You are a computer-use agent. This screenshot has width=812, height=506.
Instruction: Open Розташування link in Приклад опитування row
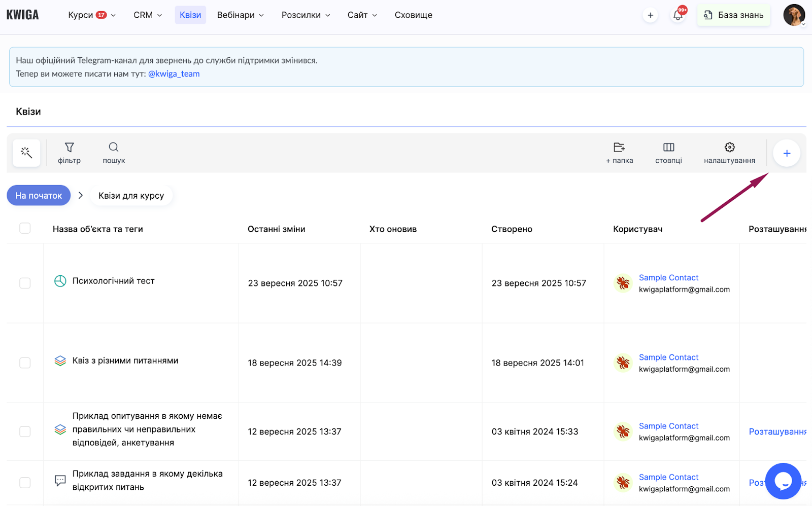(777, 431)
